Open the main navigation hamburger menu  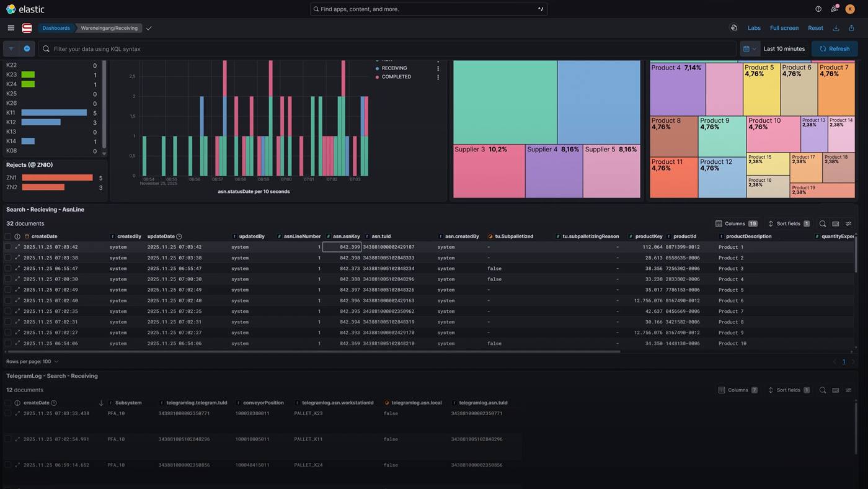tap(11, 28)
